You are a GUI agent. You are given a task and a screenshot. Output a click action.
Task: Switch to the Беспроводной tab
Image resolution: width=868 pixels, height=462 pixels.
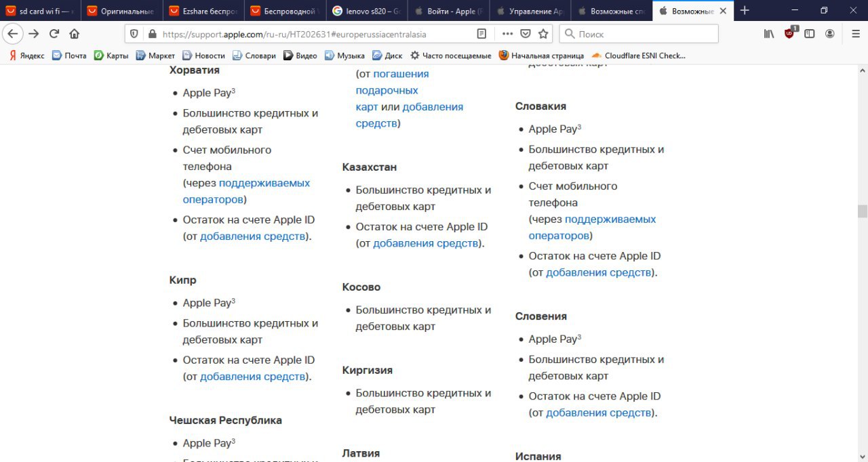pos(285,11)
